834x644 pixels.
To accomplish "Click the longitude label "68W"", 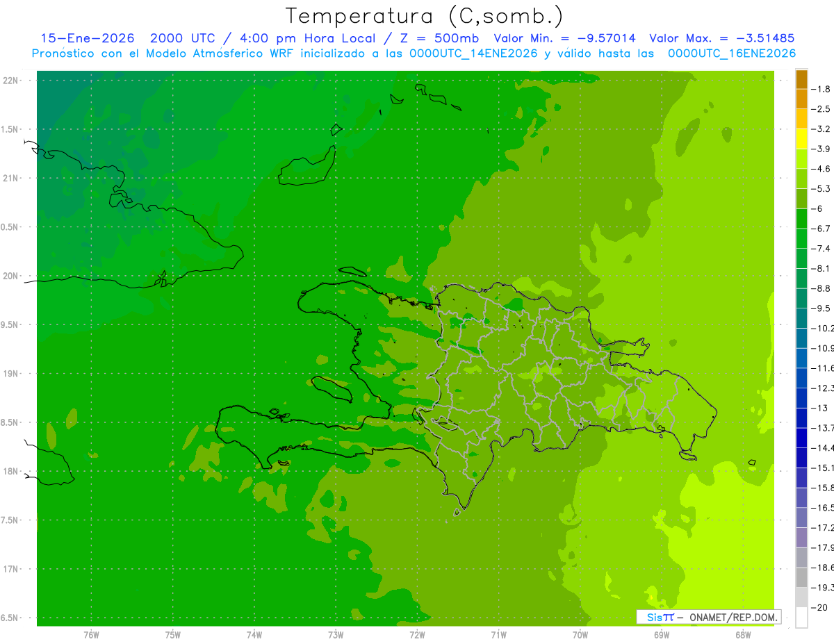I will point(742,636).
